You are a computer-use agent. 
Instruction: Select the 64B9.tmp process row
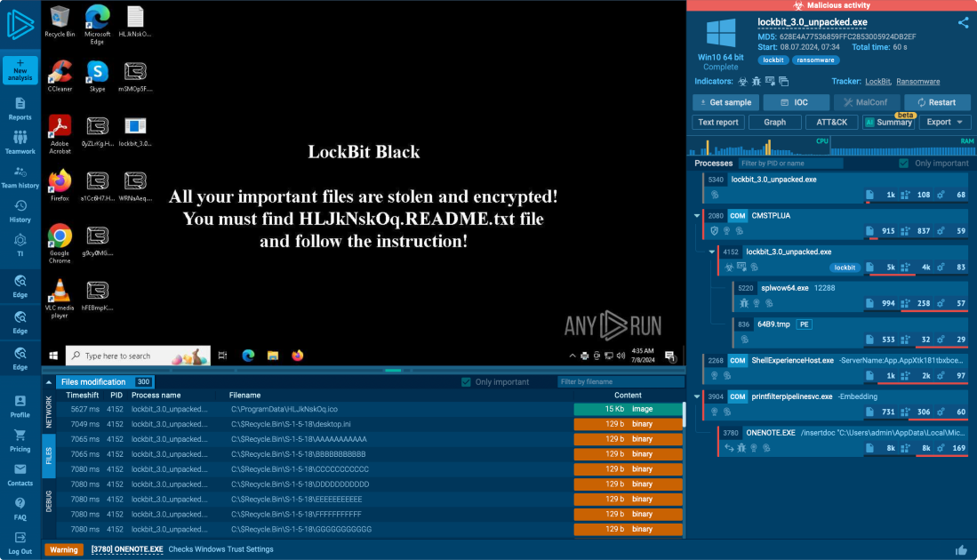853,332
